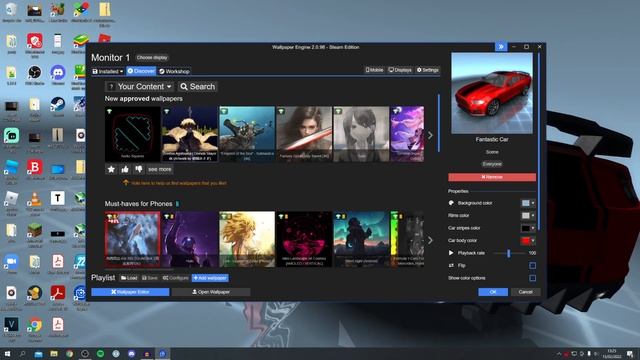Confirm with the OK button
The width and height of the screenshot is (640, 360).
click(x=493, y=292)
